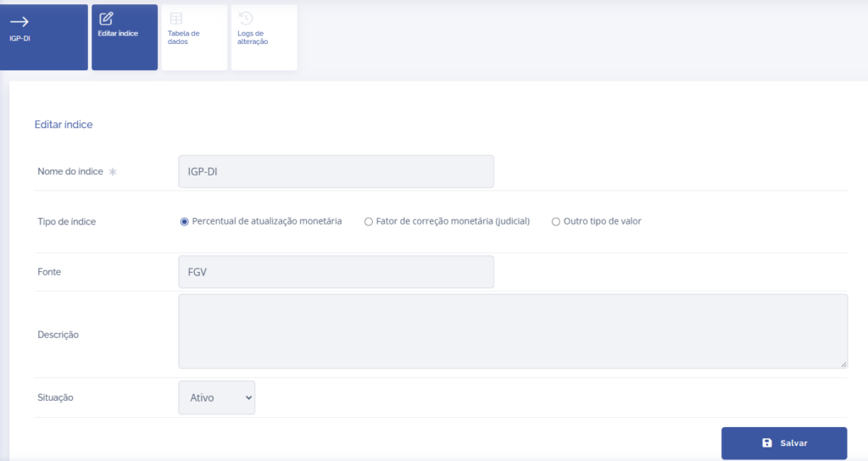868x461 pixels.
Task: Click the history clock icon for Logs de alteração
Action: click(246, 18)
